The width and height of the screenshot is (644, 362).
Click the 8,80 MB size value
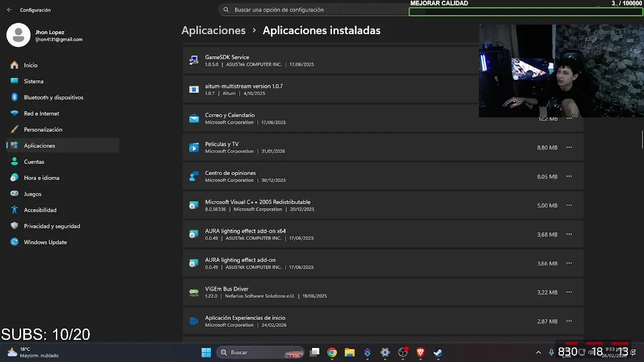tap(547, 148)
